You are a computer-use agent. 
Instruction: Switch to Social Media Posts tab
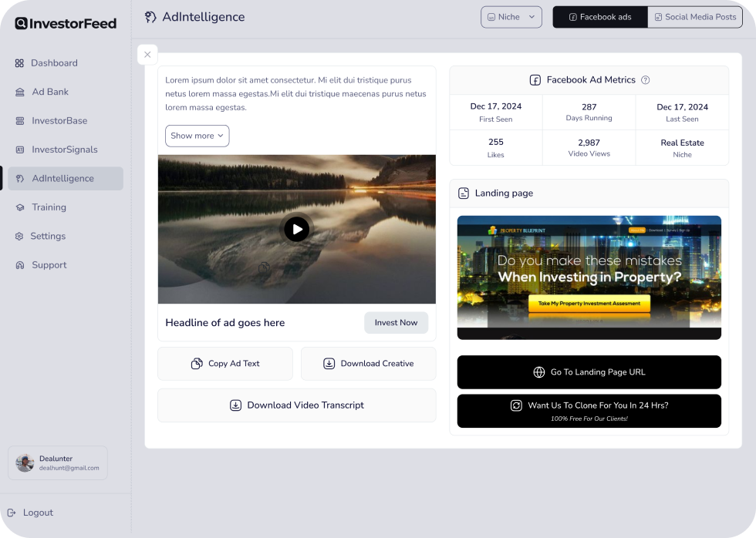[695, 17]
